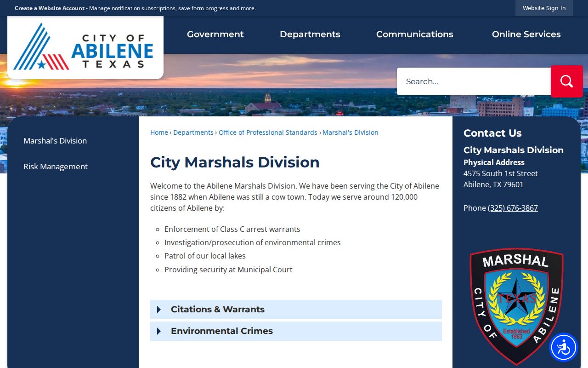Open the accessibility widget icon
The width and height of the screenshot is (588, 368).
pyautogui.click(x=564, y=347)
